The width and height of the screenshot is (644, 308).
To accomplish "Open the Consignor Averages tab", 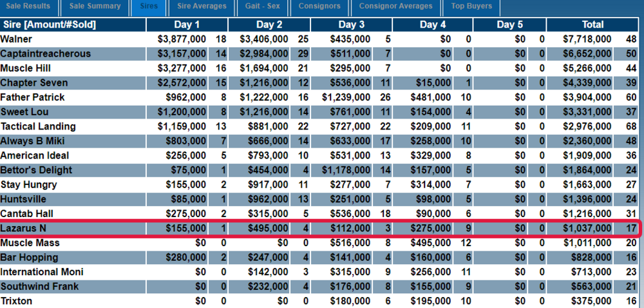I will tap(395, 6).
